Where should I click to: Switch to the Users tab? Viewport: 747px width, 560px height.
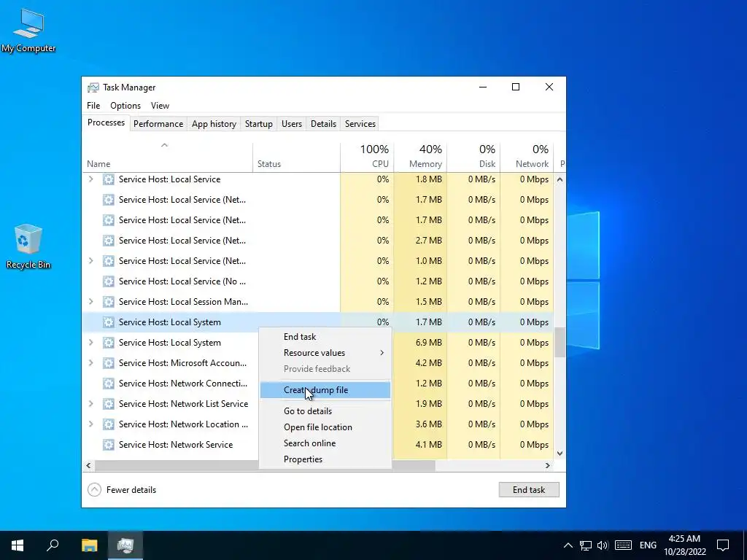point(292,124)
